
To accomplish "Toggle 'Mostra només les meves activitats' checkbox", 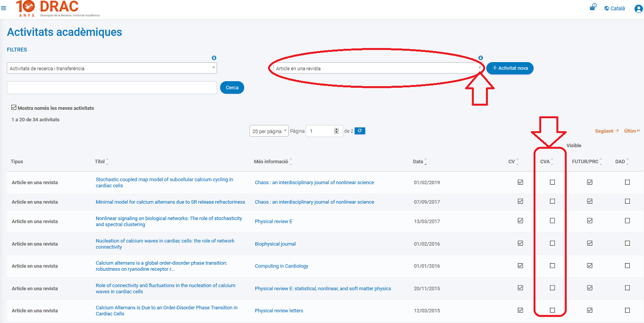I will pos(14,108).
